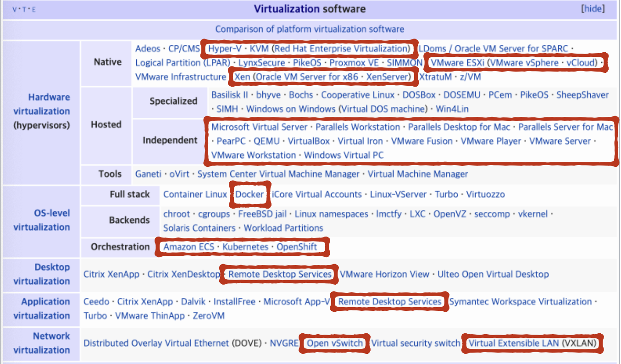Open the VMware Infrastructure link
Image resolution: width=621 pixels, height=364 pixels.
(x=181, y=77)
